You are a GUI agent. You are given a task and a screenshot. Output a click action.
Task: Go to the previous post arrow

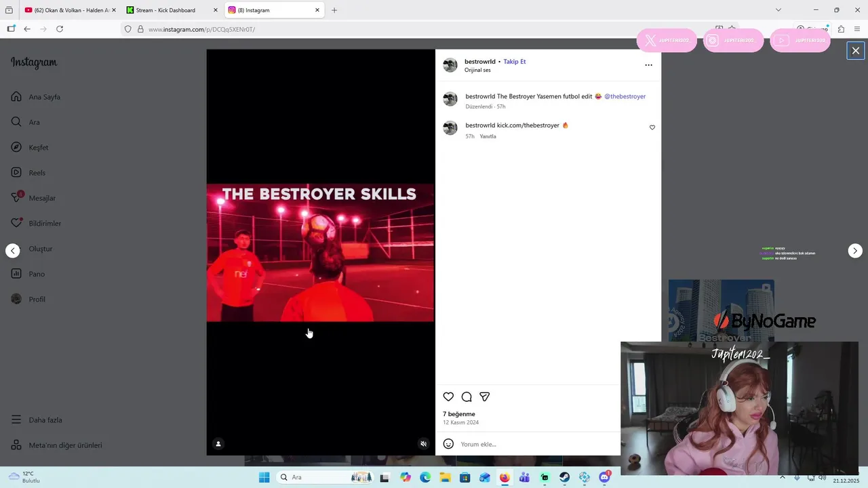[13, 251]
